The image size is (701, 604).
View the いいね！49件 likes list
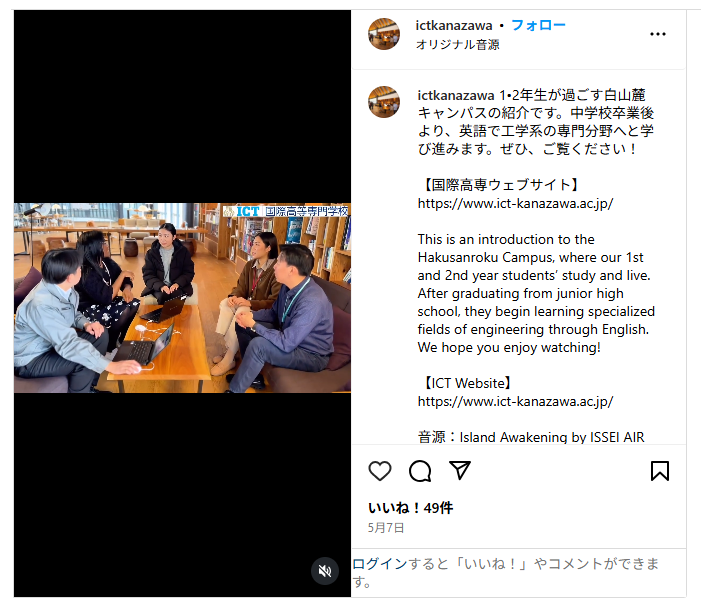coord(410,508)
